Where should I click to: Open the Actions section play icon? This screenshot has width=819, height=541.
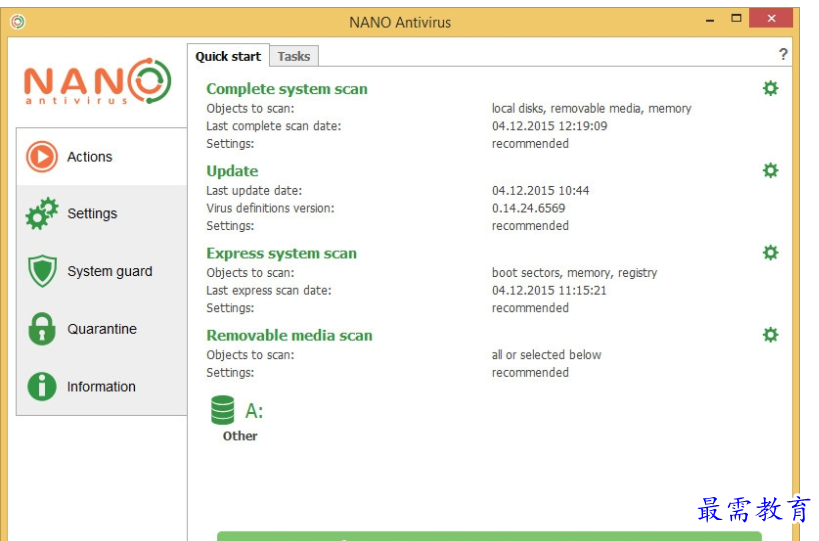tap(42, 156)
